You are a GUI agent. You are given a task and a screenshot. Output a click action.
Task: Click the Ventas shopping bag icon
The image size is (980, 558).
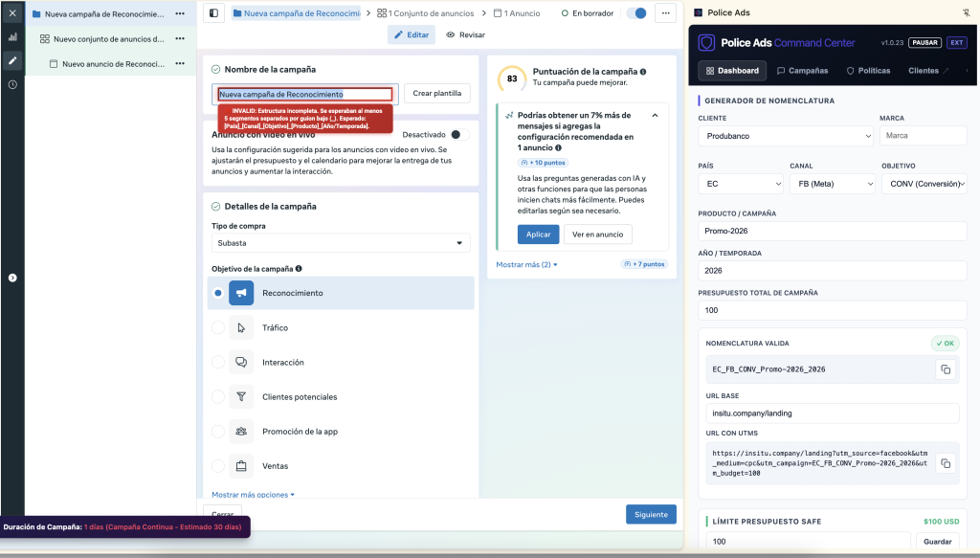[241, 465]
